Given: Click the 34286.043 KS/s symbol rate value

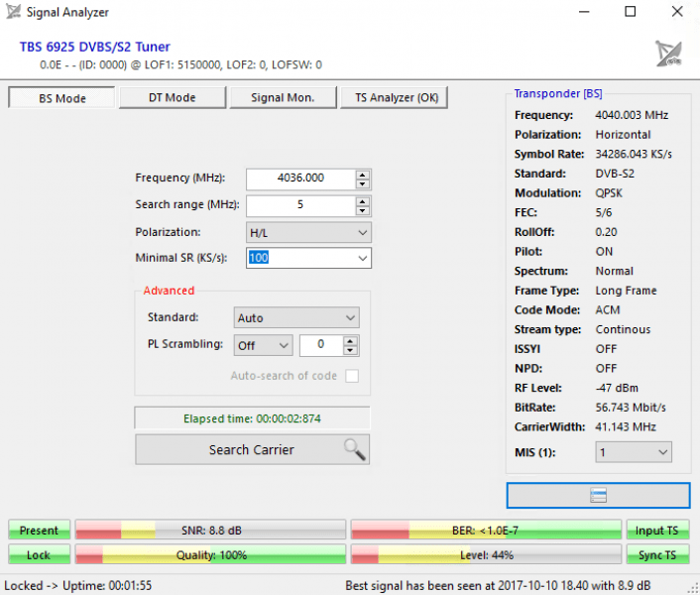Looking at the screenshot, I should 634,154.
